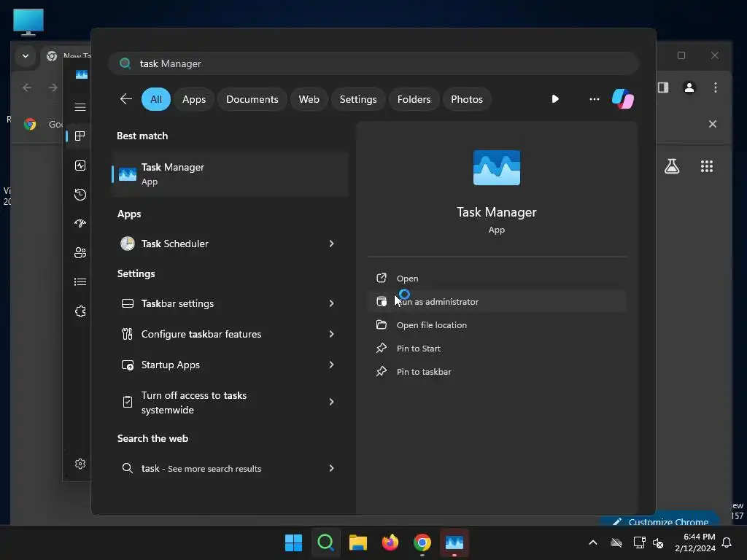
Task: Filter search results by Settings
Action: [x=357, y=99]
